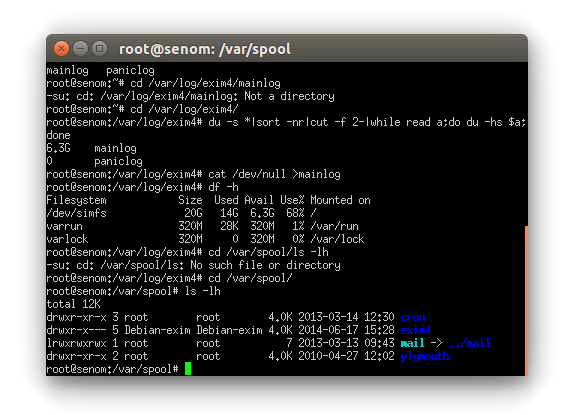Viewport: 570px width, 415px height.
Task: Click the 'drwxr-x---' permissions of exim4
Action: click(x=76, y=330)
